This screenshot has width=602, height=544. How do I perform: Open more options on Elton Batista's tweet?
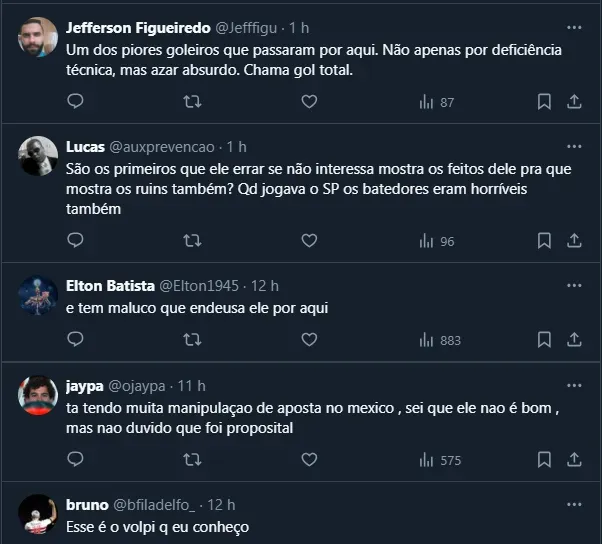tap(574, 285)
